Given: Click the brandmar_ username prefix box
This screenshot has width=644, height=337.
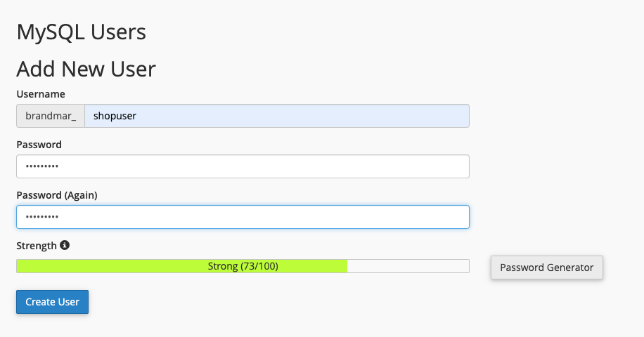Looking at the screenshot, I should [51, 116].
